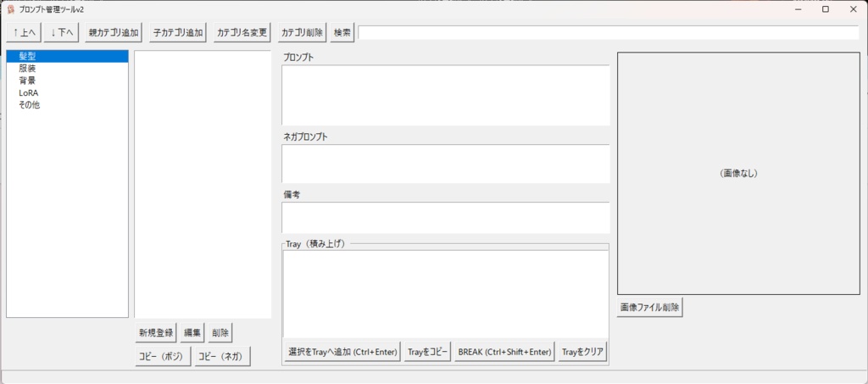Image resolution: width=868 pixels, height=384 pixels.
Task: Select the LoRA category
Action: coord(67,93)
